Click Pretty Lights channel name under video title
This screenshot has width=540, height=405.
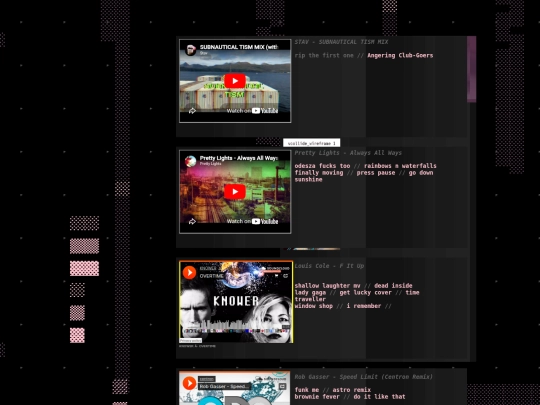point(210,164)
